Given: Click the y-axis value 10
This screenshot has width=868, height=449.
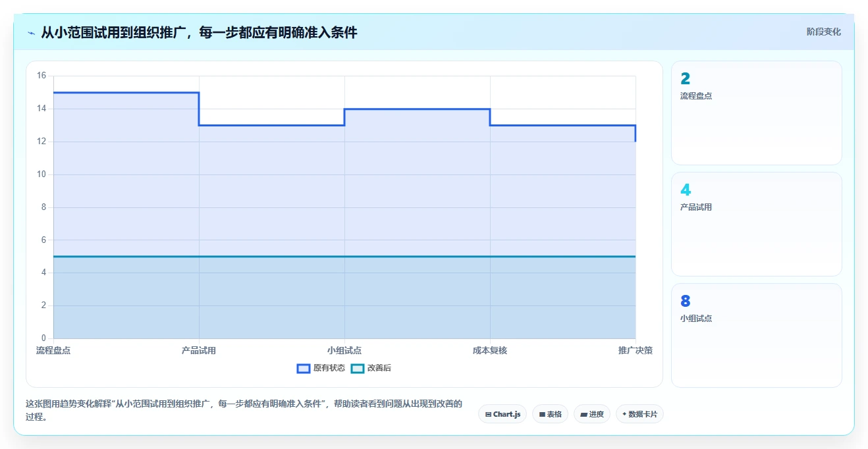Looking at the screenshot, I should coord(41,174).
